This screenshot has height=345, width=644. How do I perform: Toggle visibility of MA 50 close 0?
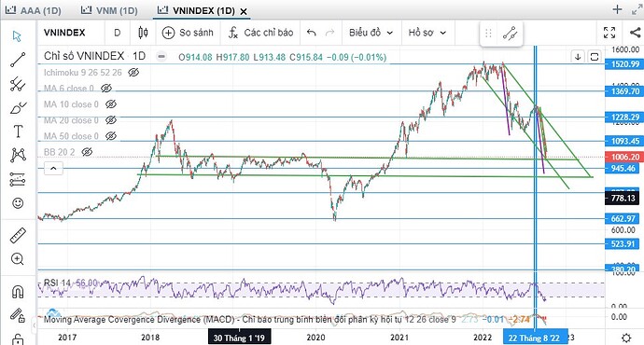[x=111, y=136]
